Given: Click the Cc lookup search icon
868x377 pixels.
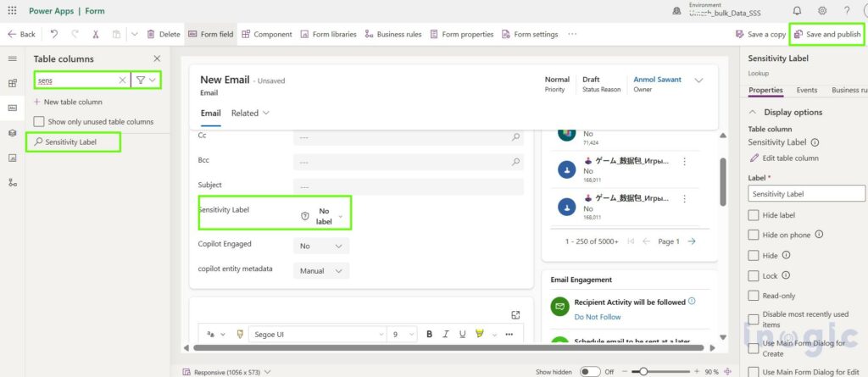Looking at the screenshot, I should pos(515,136).
